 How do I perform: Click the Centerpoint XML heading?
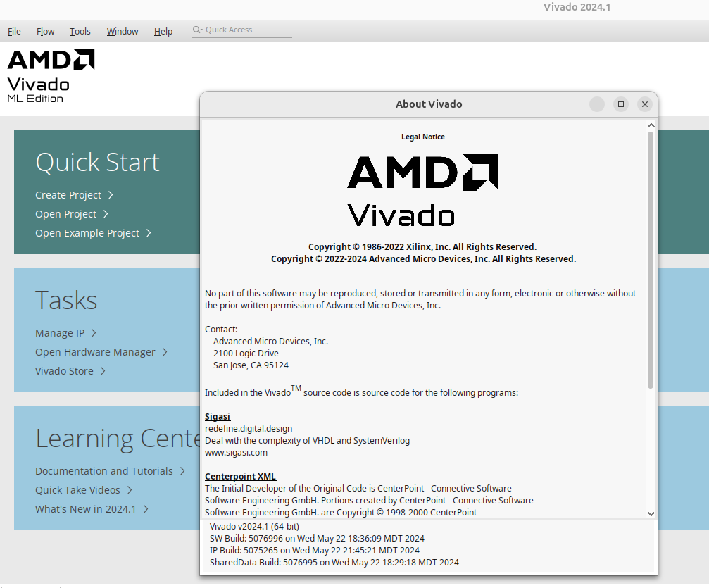coord(240,476)
